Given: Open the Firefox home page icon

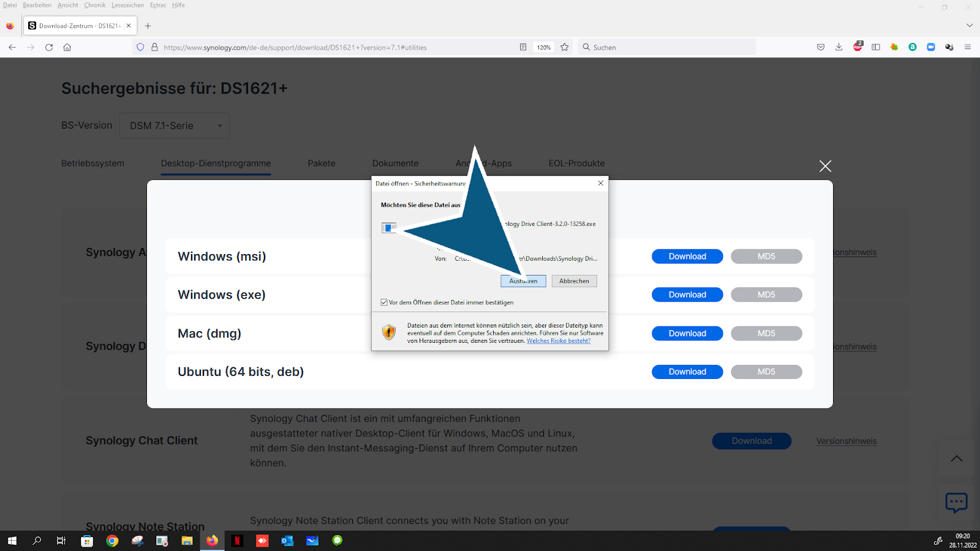Looking at the screenshot, I should [67, 47].
